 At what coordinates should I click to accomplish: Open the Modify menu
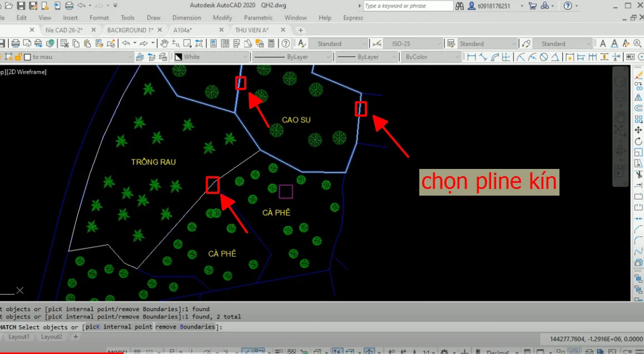tap(222, 18)
